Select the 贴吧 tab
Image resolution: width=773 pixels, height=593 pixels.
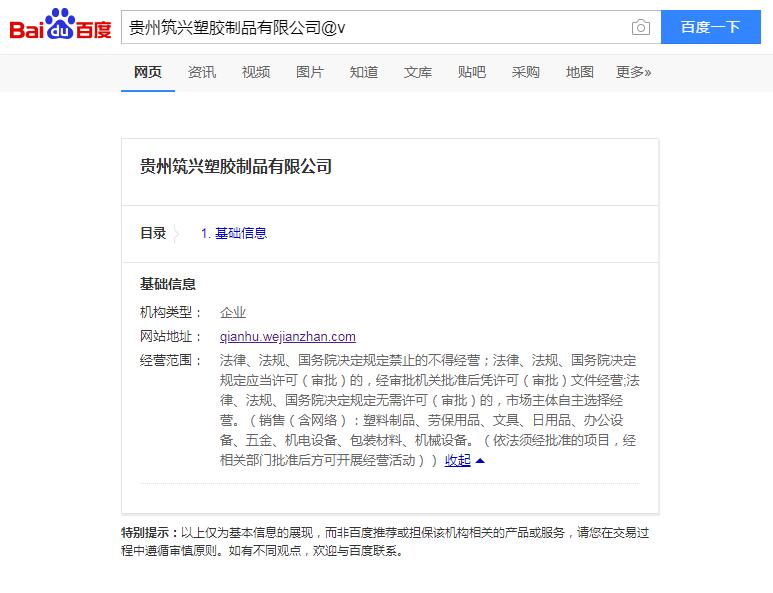click(472, 72)
